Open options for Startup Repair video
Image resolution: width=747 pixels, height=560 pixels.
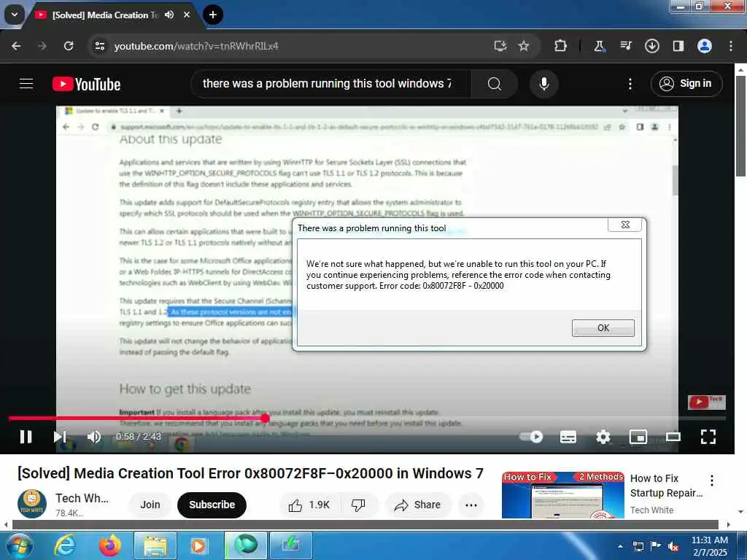click(x=712, y=480)
